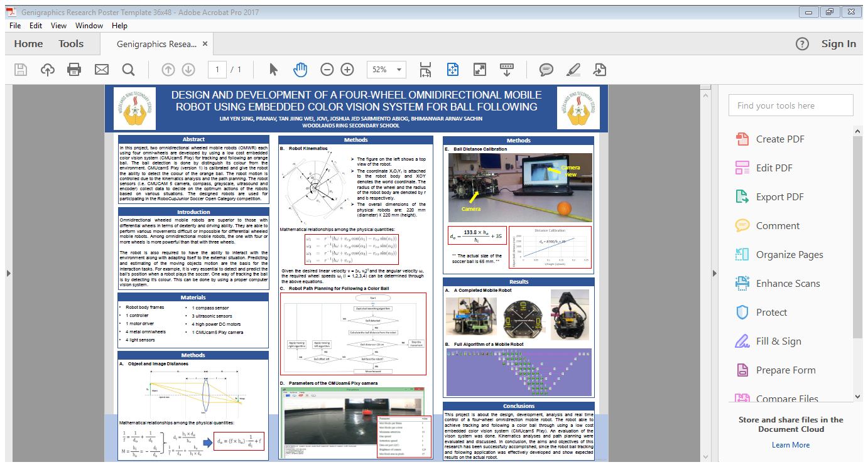Select the Genigraphics Research document tab
Image resolution: width=868 pixels, height=467 pixels.
pyautogui.click(x=157, y=44)
